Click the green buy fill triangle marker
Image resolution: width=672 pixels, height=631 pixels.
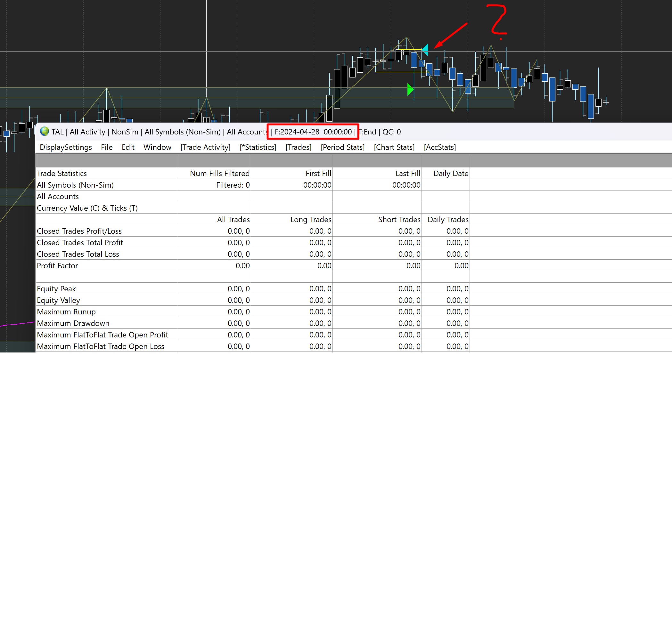click(x=410, y=90)
